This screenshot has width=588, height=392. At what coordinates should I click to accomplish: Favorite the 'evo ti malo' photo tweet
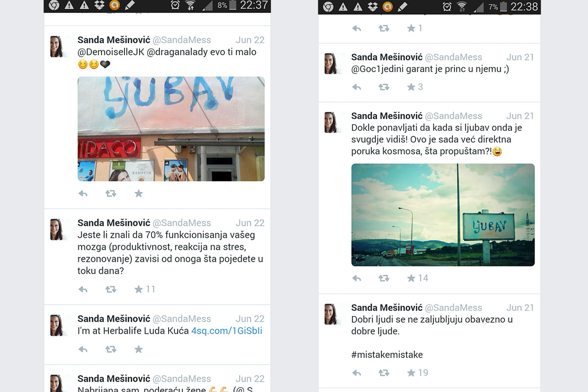click(x=139, y=194)
